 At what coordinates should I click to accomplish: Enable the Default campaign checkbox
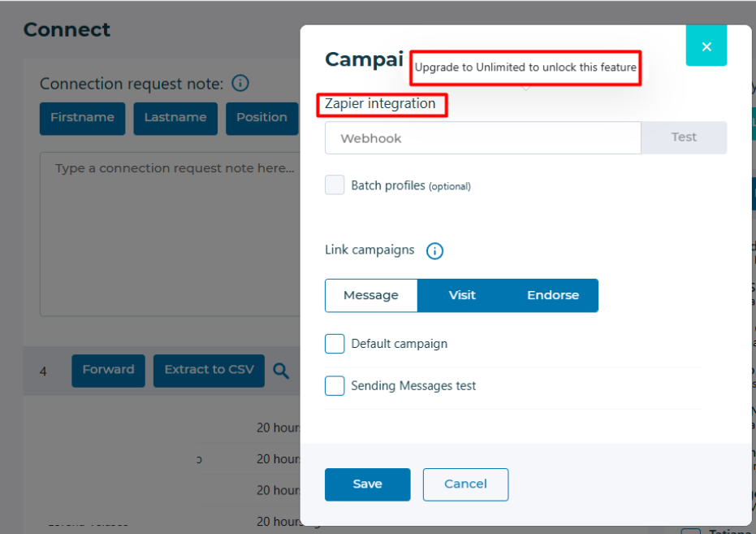coord(335,344)
